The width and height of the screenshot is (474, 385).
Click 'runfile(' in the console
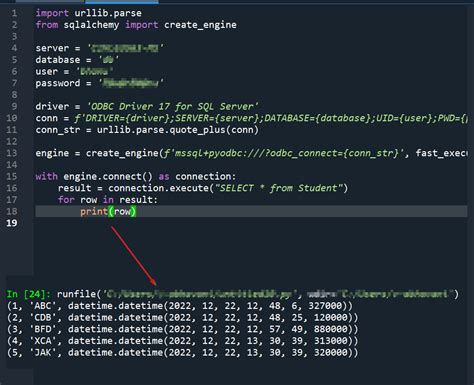[79, 294]
